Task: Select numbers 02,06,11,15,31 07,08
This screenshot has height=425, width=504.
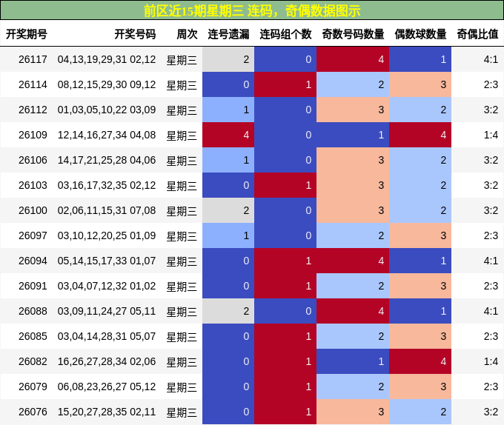Action: pos(107,210)
